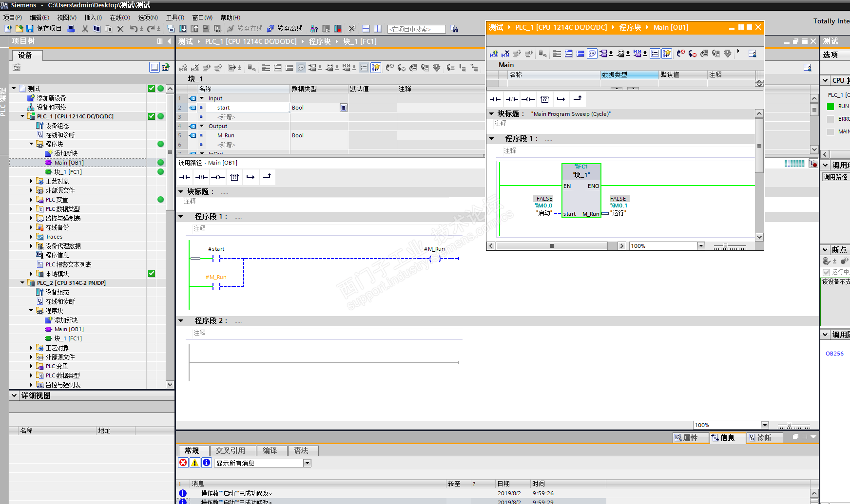Open the 在线(O) menu
This screenshot has width=850, height=504.
(x=119, y=18)
